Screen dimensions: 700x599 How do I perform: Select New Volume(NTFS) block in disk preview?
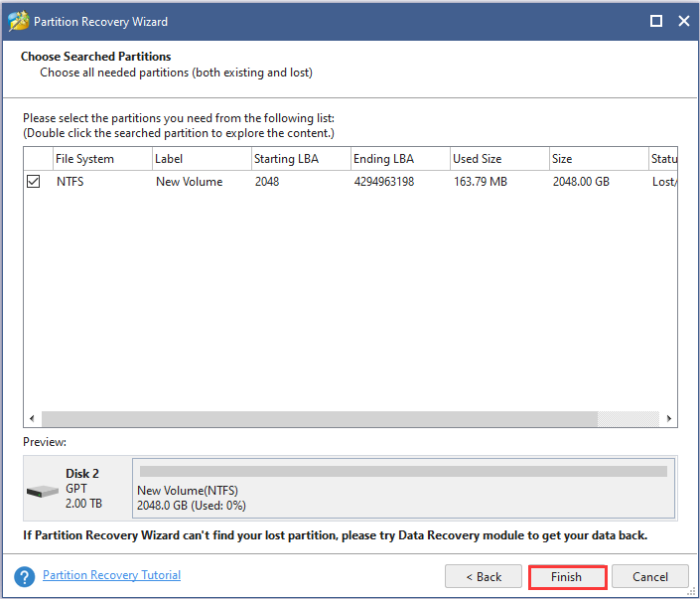[x=403, y=488]
